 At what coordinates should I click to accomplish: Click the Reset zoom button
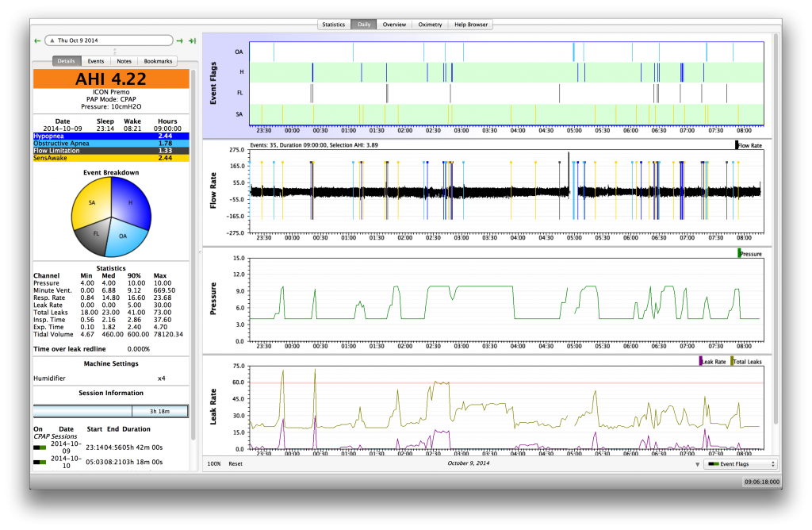pos(236,463)
